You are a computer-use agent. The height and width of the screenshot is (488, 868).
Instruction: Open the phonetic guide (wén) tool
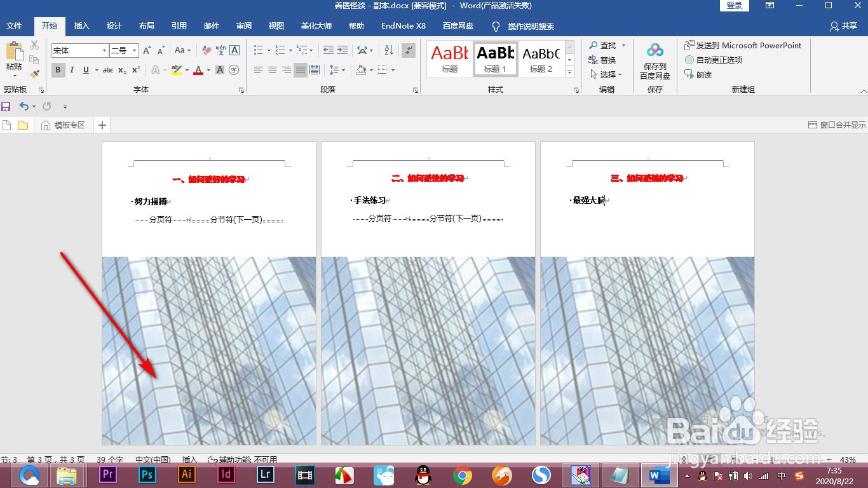click(x=220, y=50)
